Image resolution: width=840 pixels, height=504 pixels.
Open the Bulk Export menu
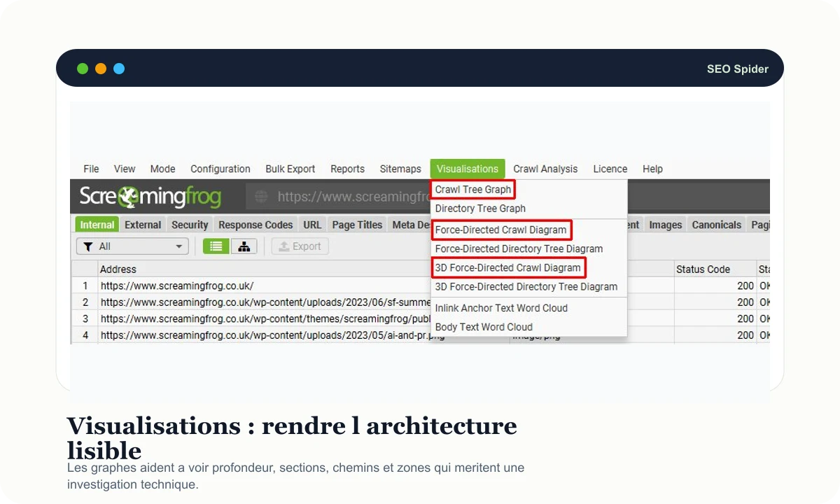pyautogui.click(x=290, y=169)
